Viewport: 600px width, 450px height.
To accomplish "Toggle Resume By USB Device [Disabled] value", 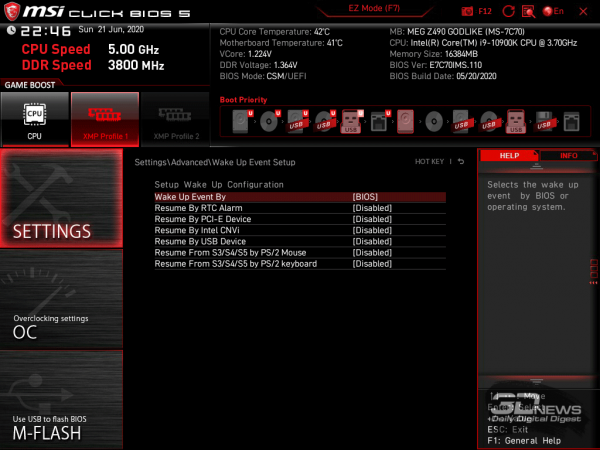I will point(372,241).
